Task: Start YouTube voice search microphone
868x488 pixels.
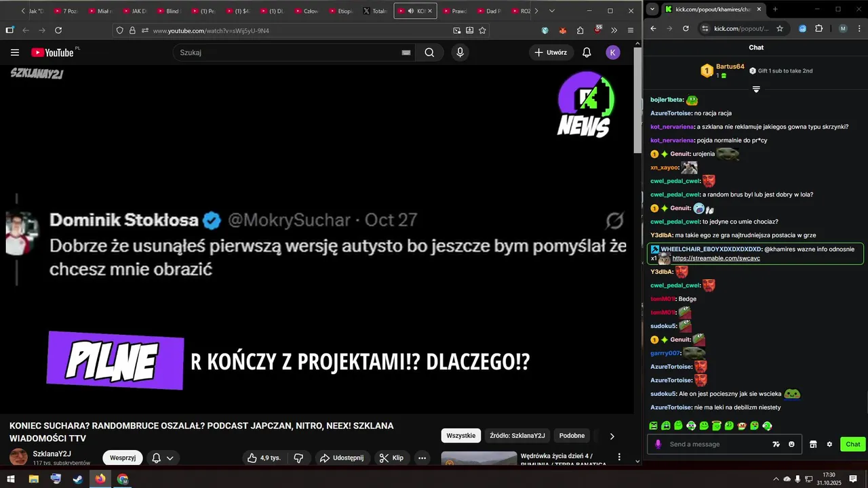Action: click(x=460, y=52)
